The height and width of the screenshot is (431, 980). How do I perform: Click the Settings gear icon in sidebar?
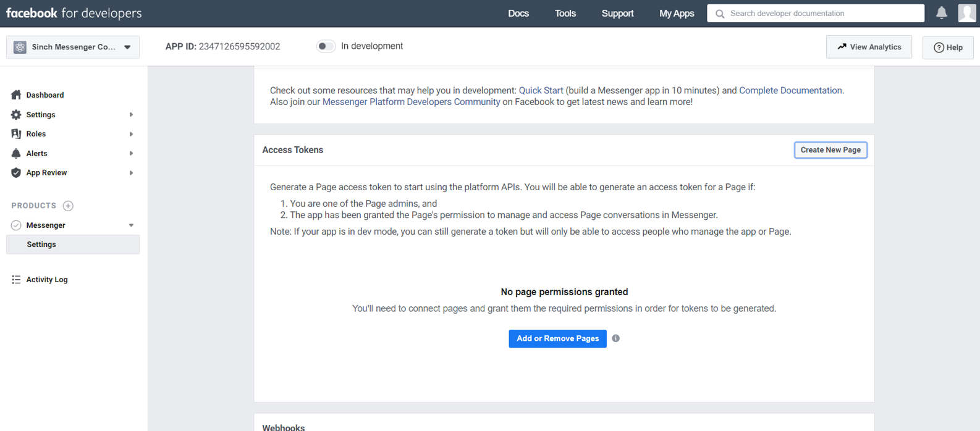tap(16, 114)
